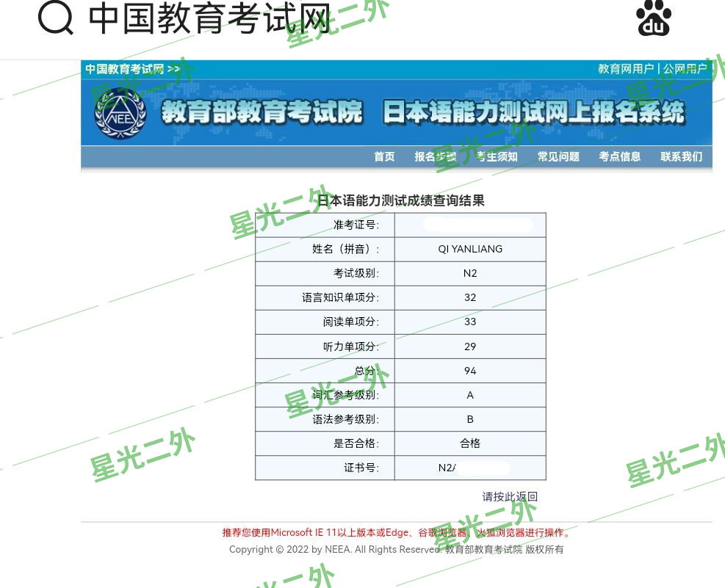The height and width of the screenshot is (588, 725).
Task: Select 公网用户 link
Action: pos(685,69)
